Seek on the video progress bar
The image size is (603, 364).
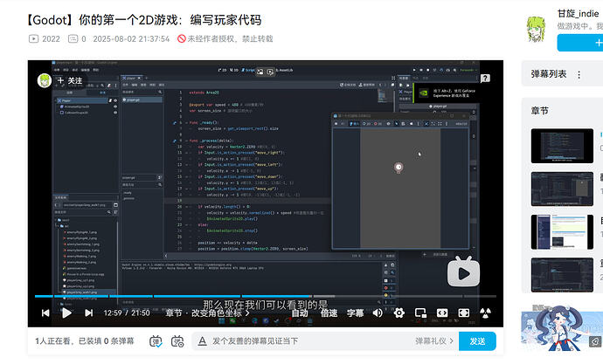pyautogui.click(x=266, y=296)
